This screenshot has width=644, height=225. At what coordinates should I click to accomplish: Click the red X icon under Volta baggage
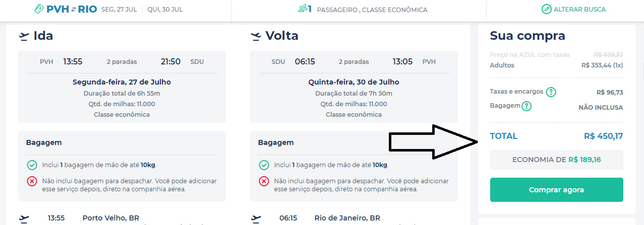pos(264,181)
